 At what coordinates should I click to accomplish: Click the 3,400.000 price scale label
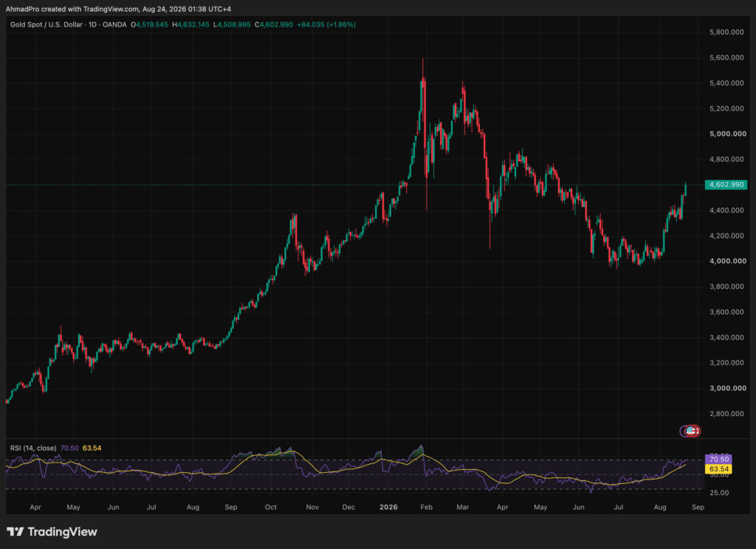tap(726, 337)
